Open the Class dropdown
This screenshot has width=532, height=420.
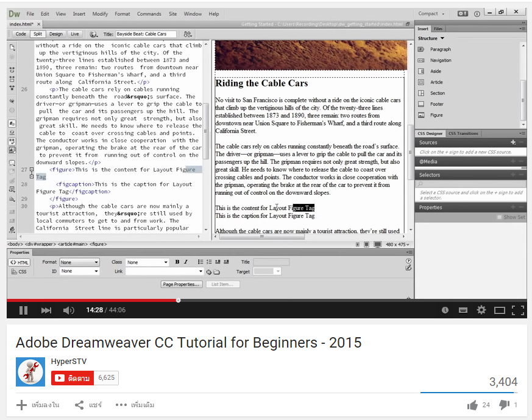pos(147,262)
